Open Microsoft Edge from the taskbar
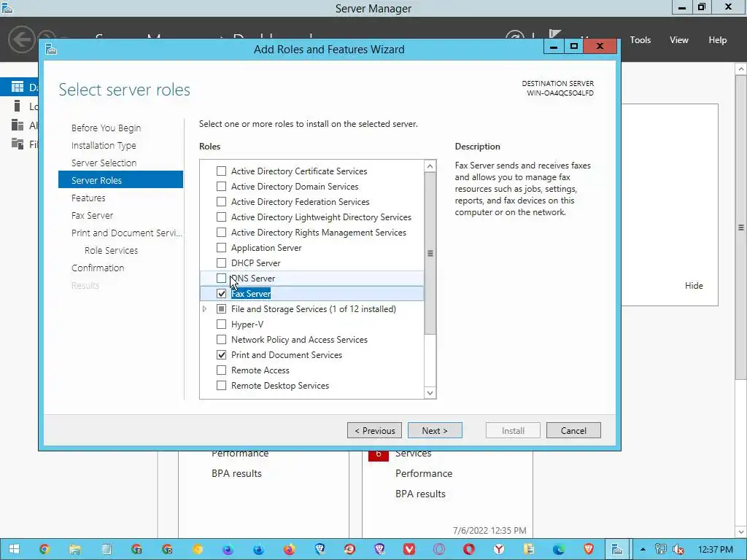747x560 pixels. tap(558, 549)
